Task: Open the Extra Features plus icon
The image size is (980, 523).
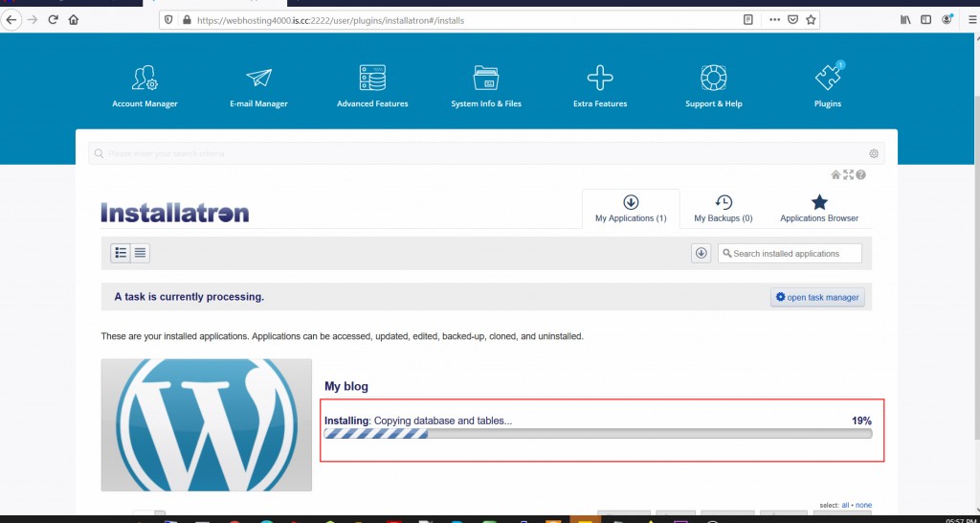Action: click(600, 79)
